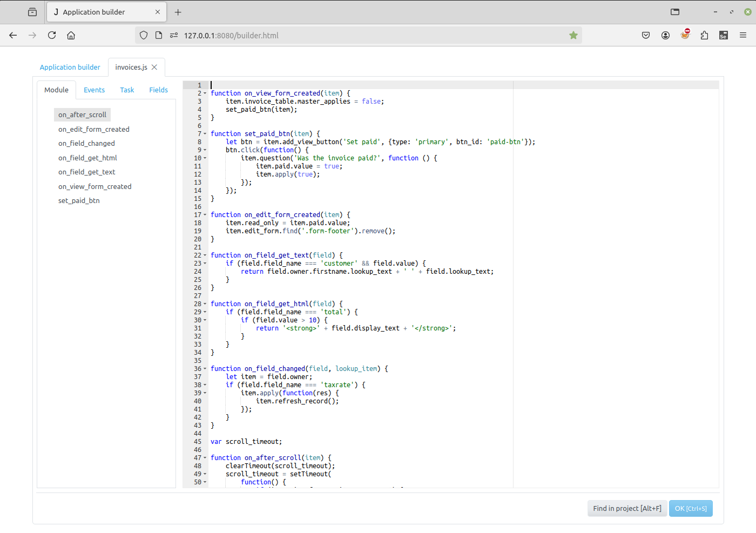Click 'set_paid_btn(item);' on line 4

(x=261, y=110)
